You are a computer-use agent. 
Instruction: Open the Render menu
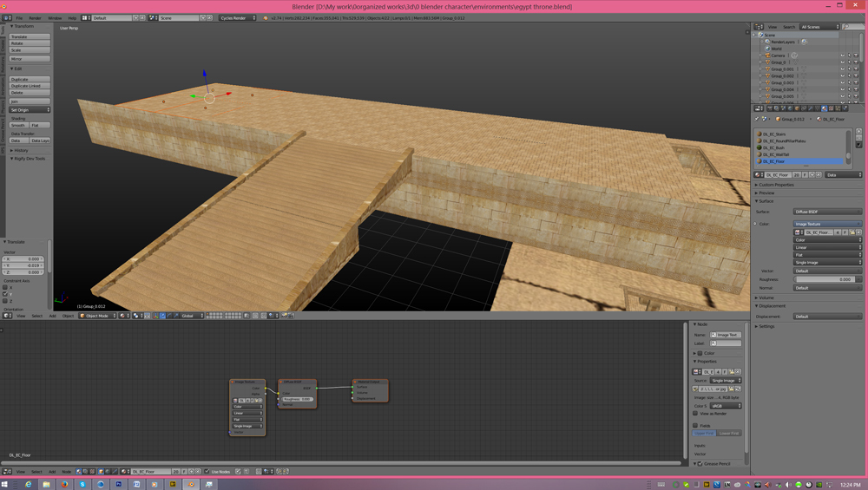click(35, 17)
